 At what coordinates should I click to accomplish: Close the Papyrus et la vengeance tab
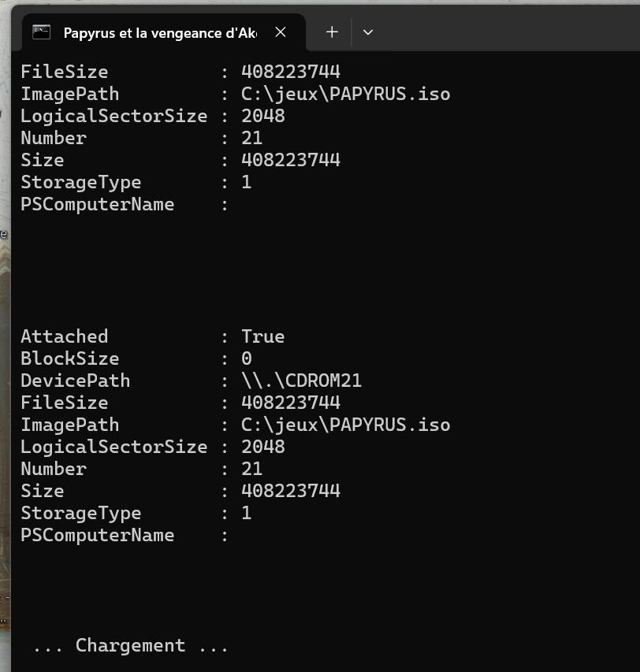click(281, 32)
